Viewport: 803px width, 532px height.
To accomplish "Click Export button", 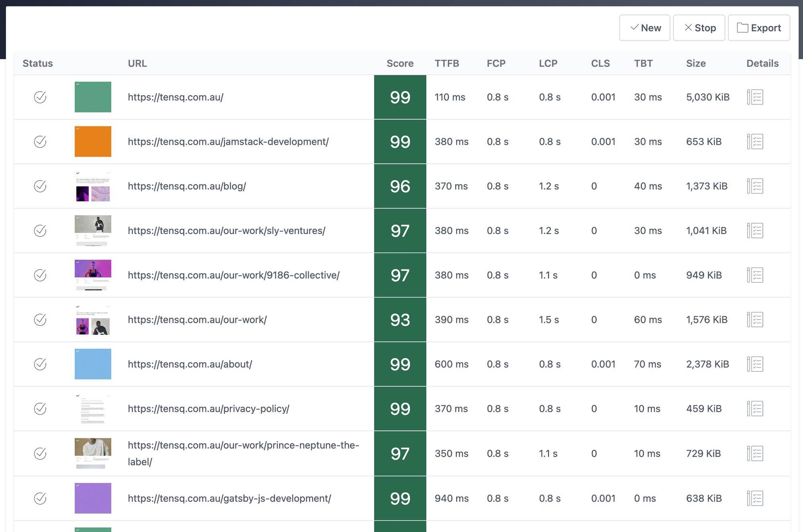I will (x=759, y=28).
